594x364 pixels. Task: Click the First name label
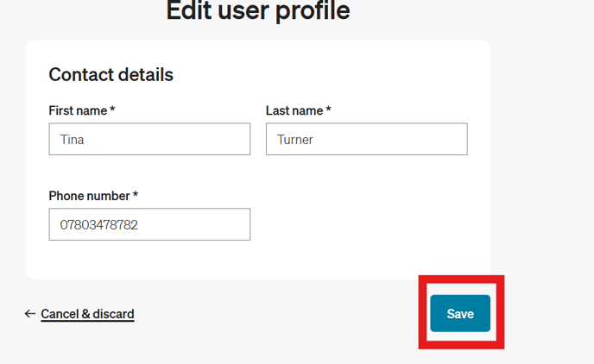pos(78,110)
